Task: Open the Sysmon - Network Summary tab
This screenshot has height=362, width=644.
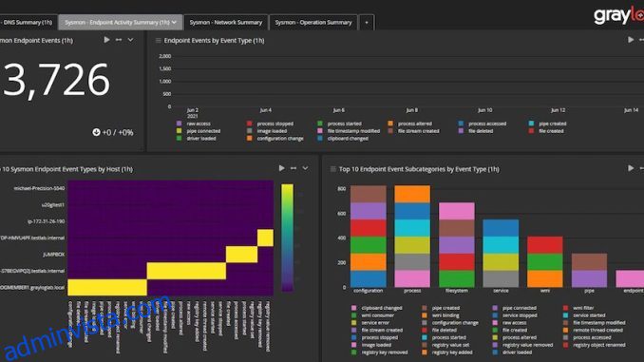Action: pos(225,23)
